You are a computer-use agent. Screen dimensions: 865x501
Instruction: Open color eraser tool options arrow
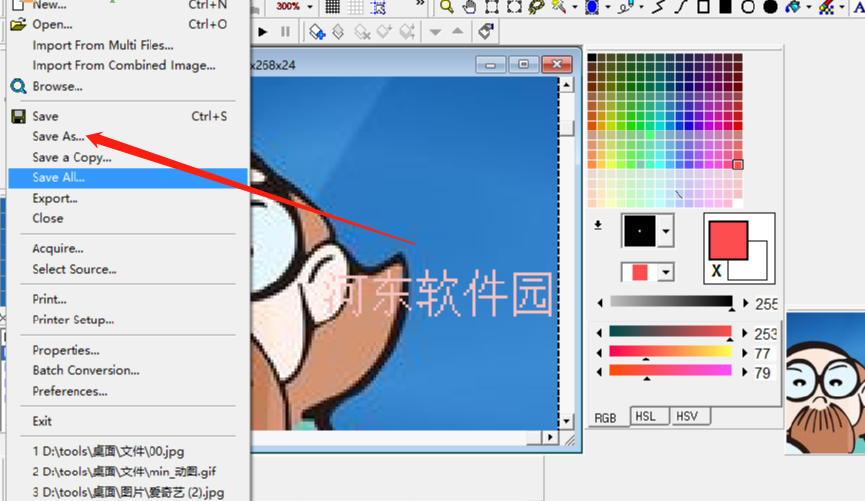pyautogui.click(x=842, y=7)
